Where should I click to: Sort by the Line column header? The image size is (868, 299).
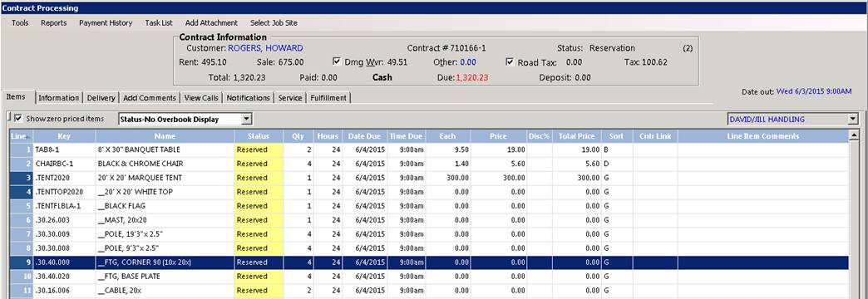point(22,136)
